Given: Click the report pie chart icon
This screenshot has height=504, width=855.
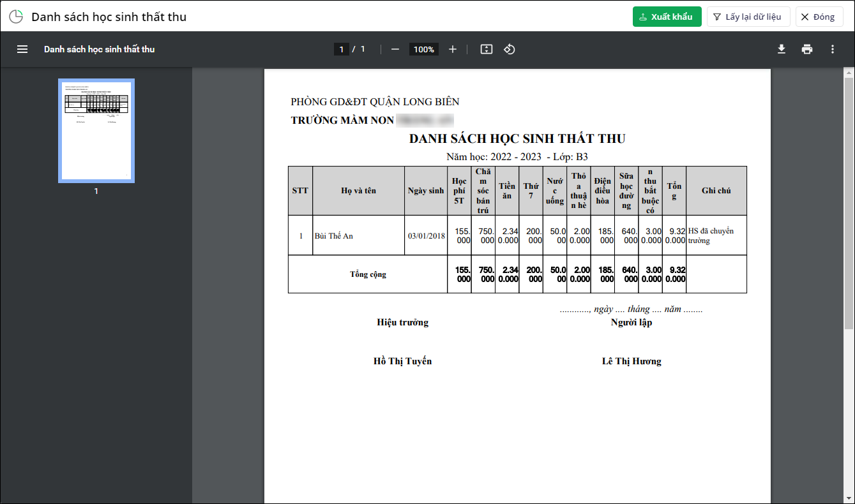Looking at the screenshot, I should point(16,17).
